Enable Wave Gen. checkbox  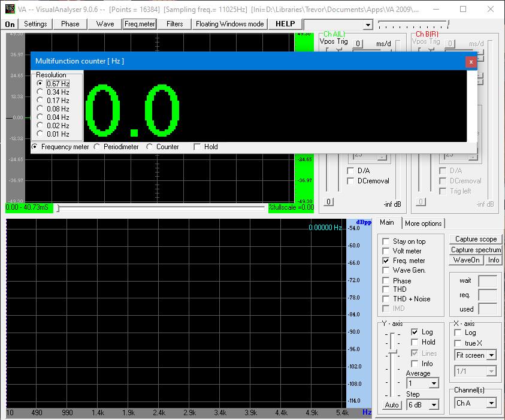386,271
